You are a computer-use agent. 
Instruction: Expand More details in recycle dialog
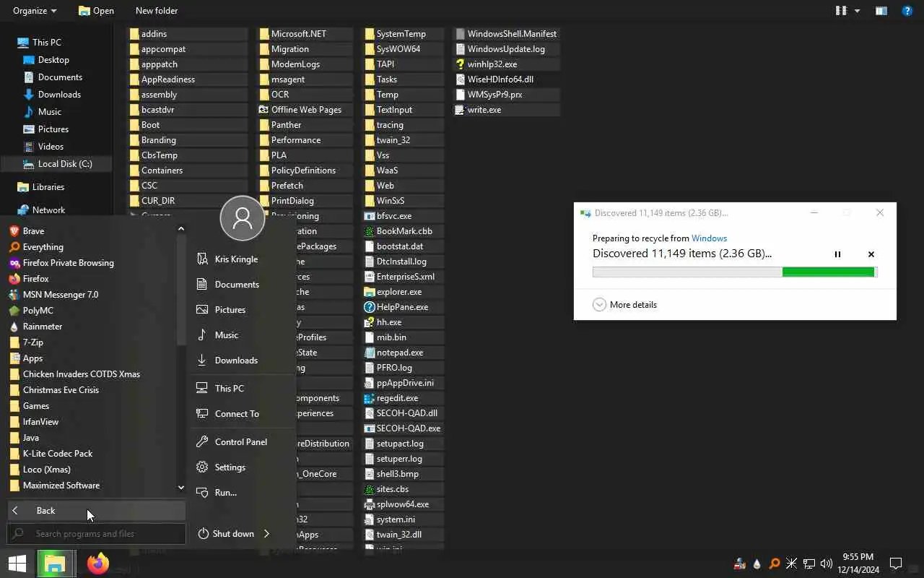pyautogui.click(x=625, y=305)
